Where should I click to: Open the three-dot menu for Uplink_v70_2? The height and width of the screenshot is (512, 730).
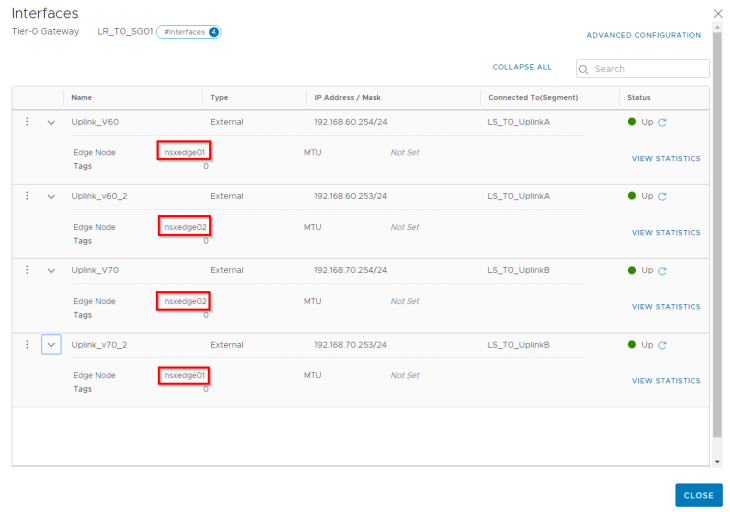point(27,344)
